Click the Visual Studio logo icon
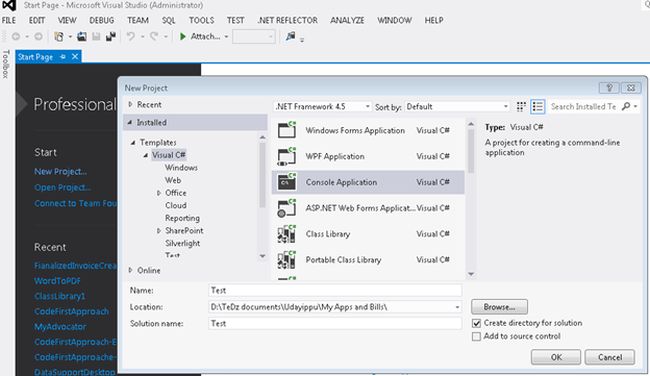 point(8,5)
